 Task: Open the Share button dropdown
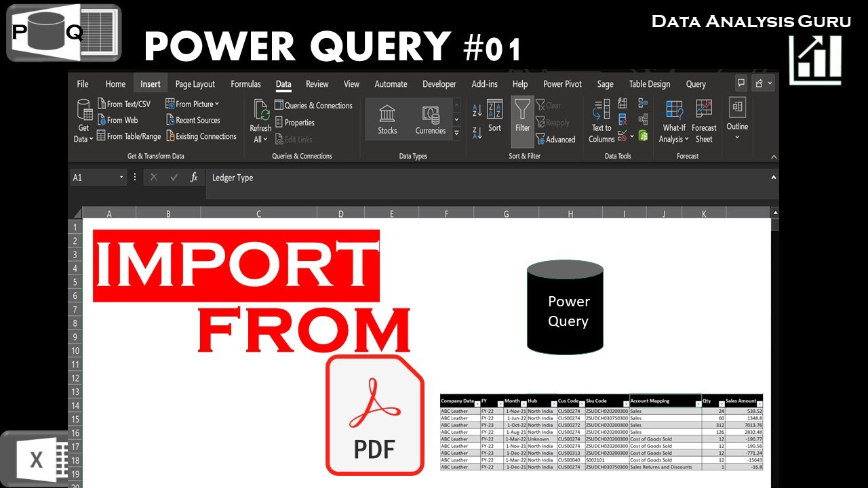click(x=770, y=83)
